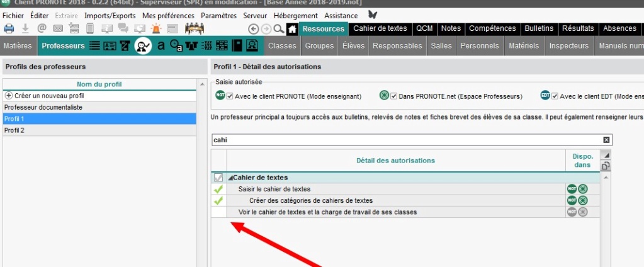The height and width of the screenshot is (267, 644).
Task: Click the professor portrait photo icon
Action: (252, 45)
